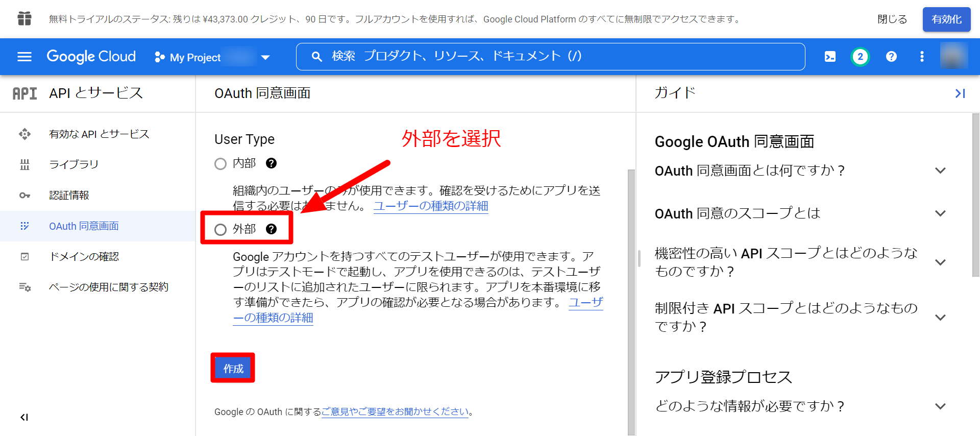Click the user account avatar

pyautogui.click(x=954, y=56)
